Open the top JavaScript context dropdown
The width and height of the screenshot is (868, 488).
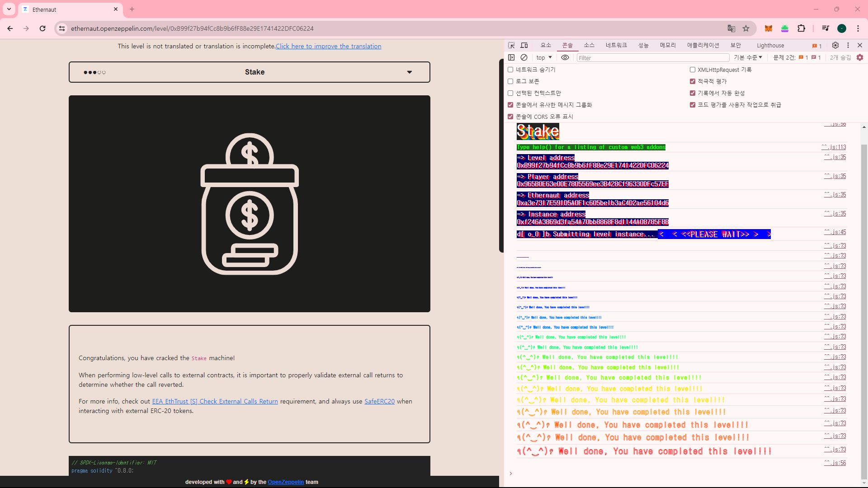point(544,57)
